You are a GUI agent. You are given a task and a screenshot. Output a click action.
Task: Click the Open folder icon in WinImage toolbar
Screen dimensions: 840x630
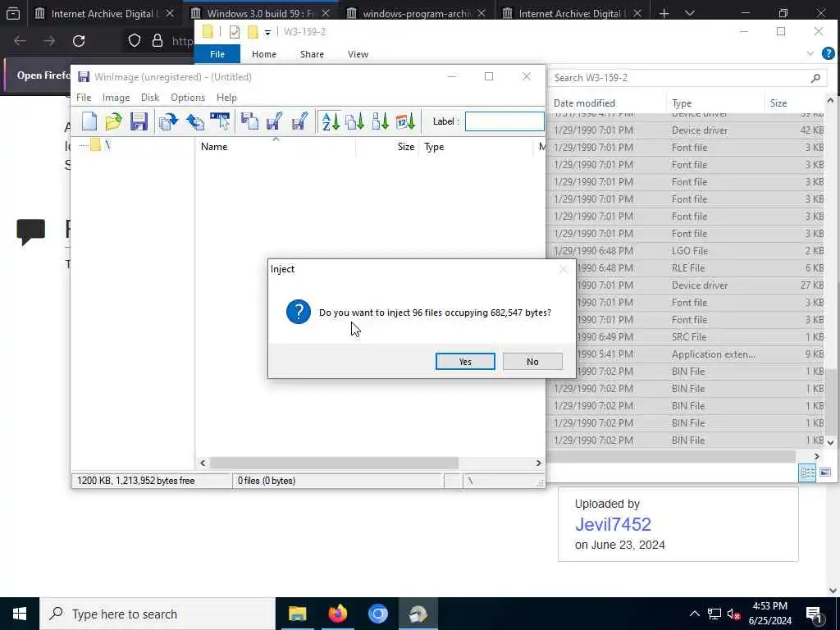113,121
